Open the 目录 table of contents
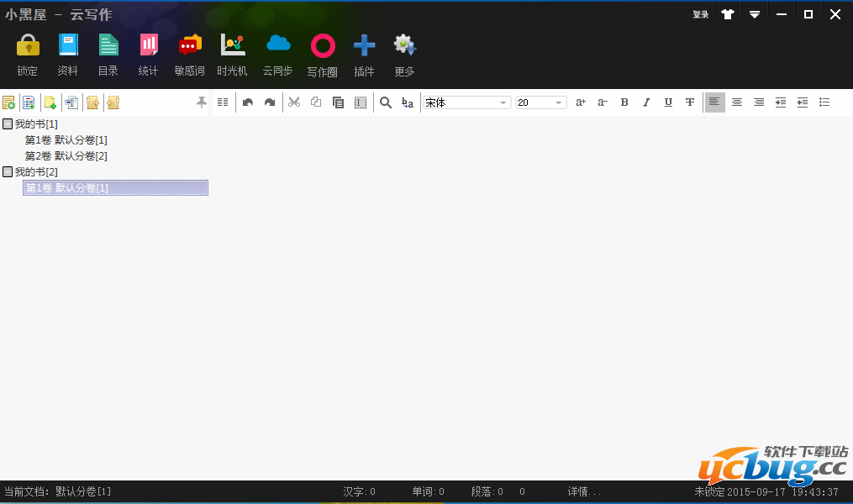The width and height of the screenshot is (853, 504). pyautogui.click(x=108, y=46)
